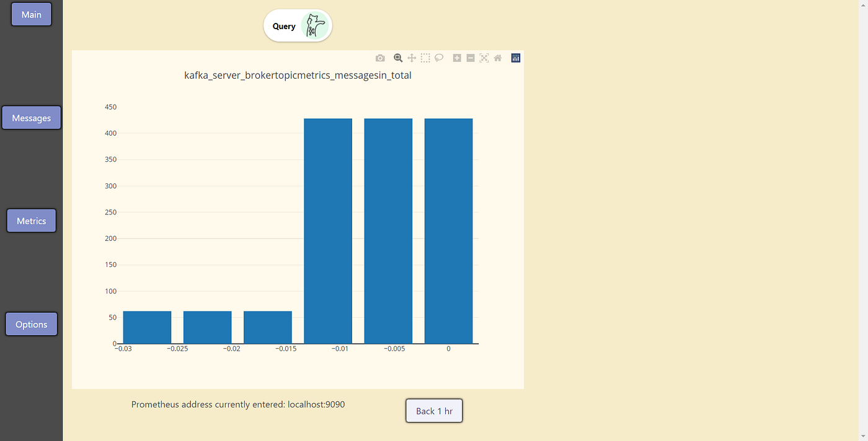Open the Main page from the sidebar

click(31, 14)
